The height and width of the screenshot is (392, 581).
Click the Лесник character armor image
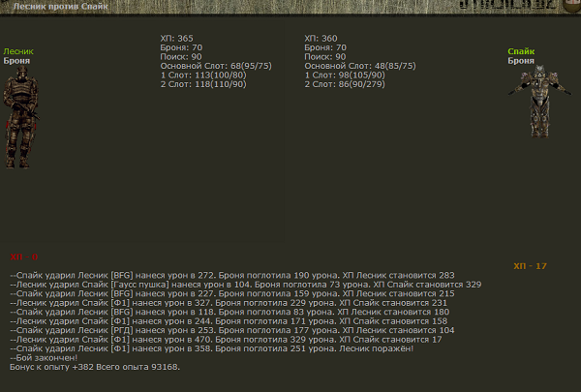(21, 105)
